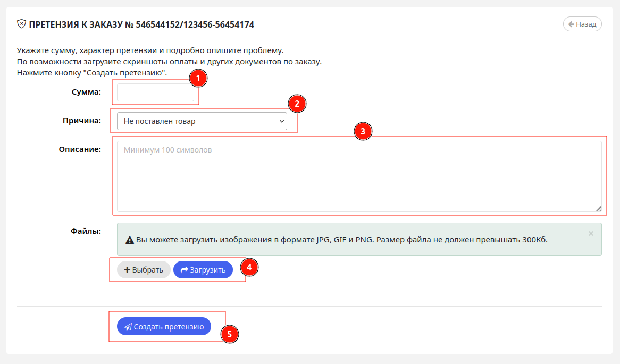620x364 pixels.
Task: Click the plus icon on the Выбрать button
Action: click(x=127, y=269)
